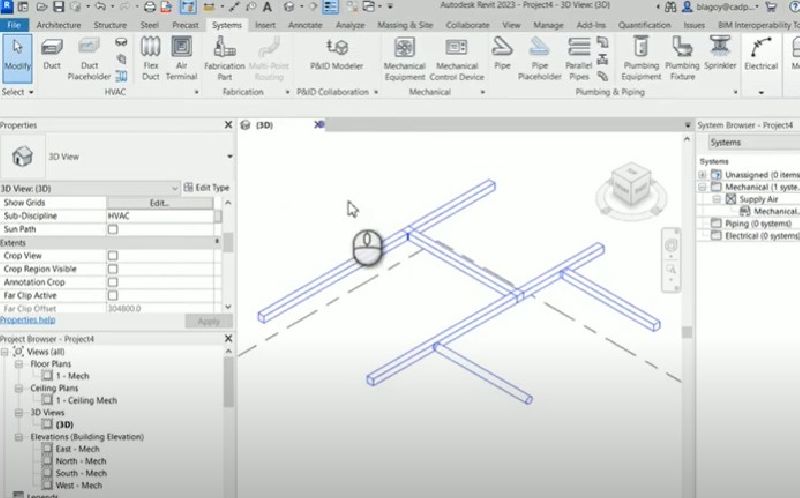Viewport: 800px width, 498px height.
Task: Check the Annotation Crop box
Action: (112, 282)
